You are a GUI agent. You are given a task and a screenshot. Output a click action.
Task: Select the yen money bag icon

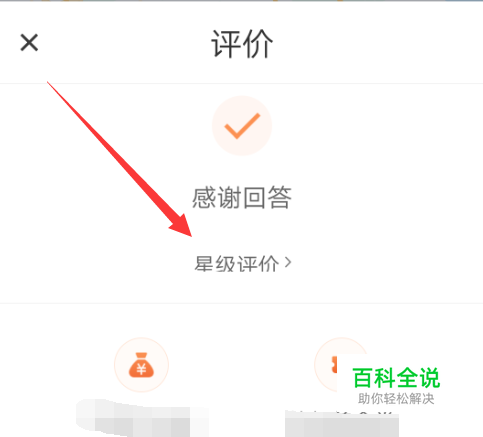(x=141, y=365)
